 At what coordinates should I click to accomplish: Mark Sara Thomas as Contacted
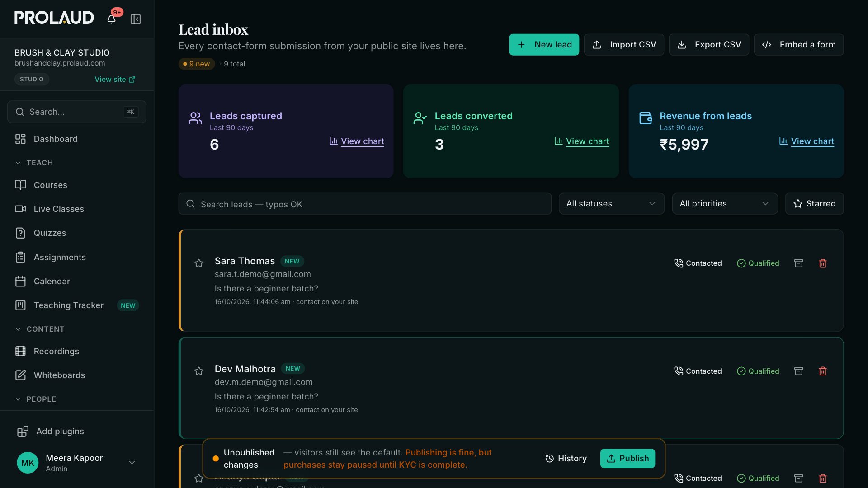coord(698,263)
